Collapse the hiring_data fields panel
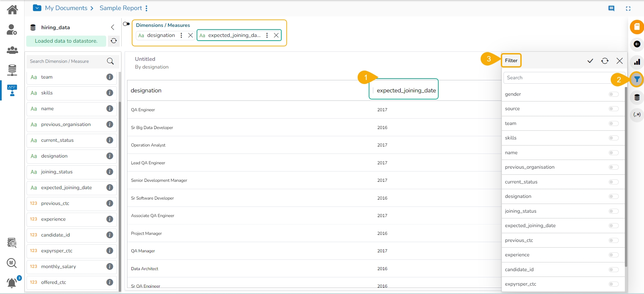The height and width of the screenshot is (294, 644). (x=113, y=27)
